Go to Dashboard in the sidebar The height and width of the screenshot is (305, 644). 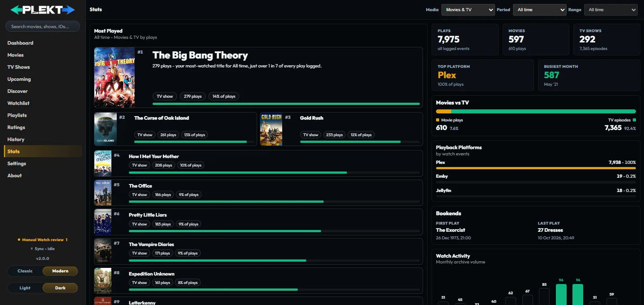[x=43, y=43]
